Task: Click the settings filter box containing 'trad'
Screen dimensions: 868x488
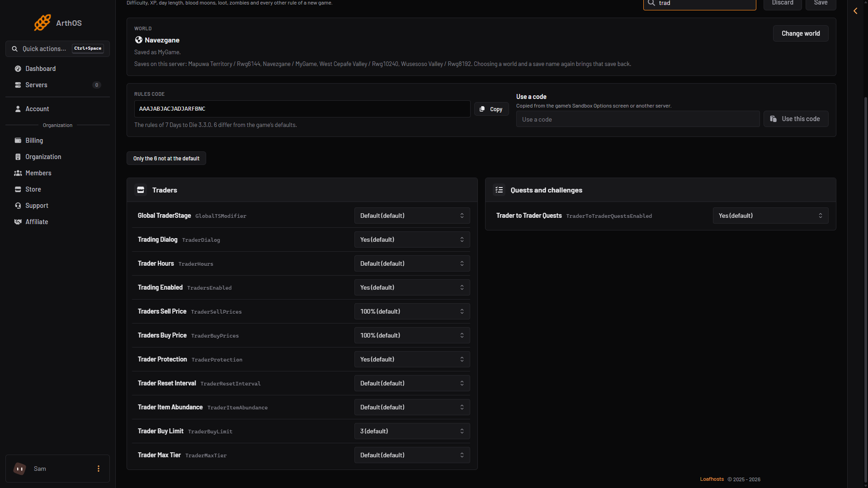Action: (x=699, y=4)
